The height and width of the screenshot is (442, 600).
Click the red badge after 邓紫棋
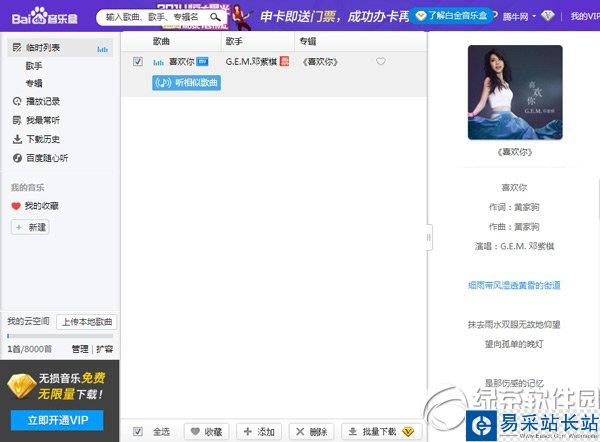click(x=284, y=61)
